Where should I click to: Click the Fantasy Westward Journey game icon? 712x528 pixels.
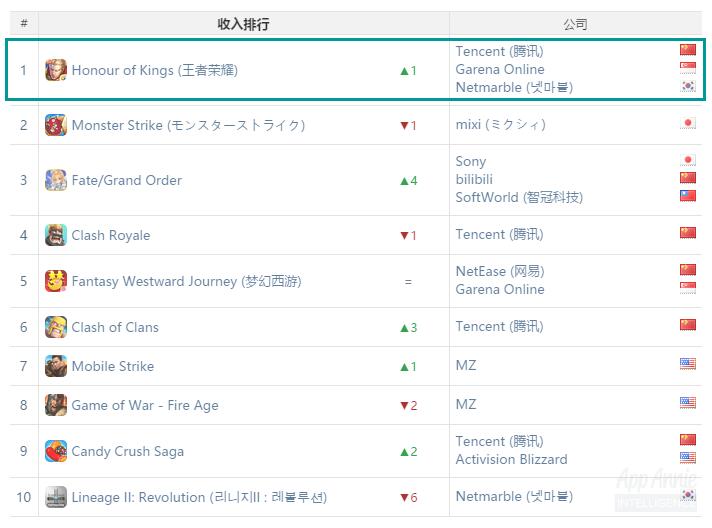(56, 281)
